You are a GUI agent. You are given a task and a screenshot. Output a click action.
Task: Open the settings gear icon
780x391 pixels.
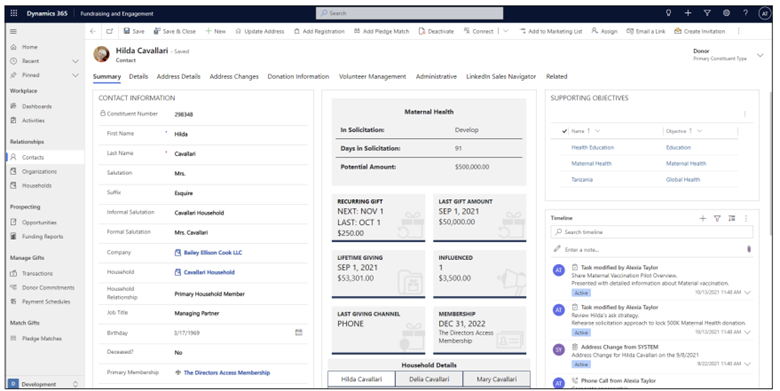726,13
